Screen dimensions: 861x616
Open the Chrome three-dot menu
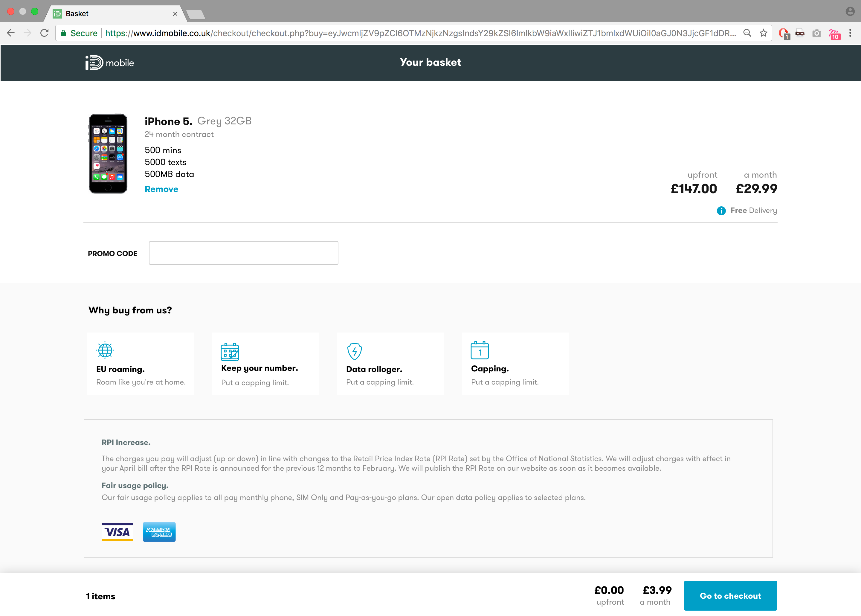coord(850,33)
